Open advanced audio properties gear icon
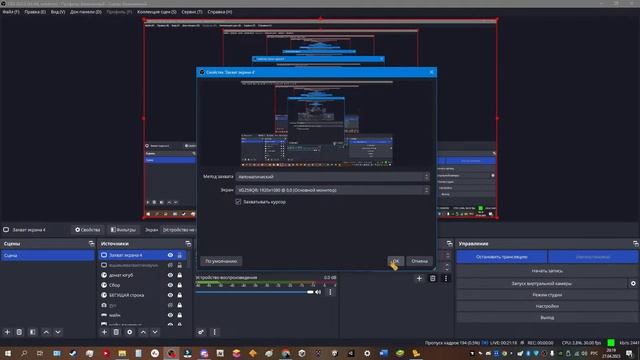640x360 pixels. click(201, 332)
